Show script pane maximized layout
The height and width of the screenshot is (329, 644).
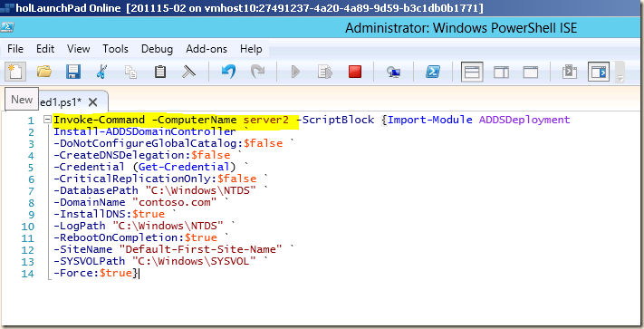click(x=530, y=73)
